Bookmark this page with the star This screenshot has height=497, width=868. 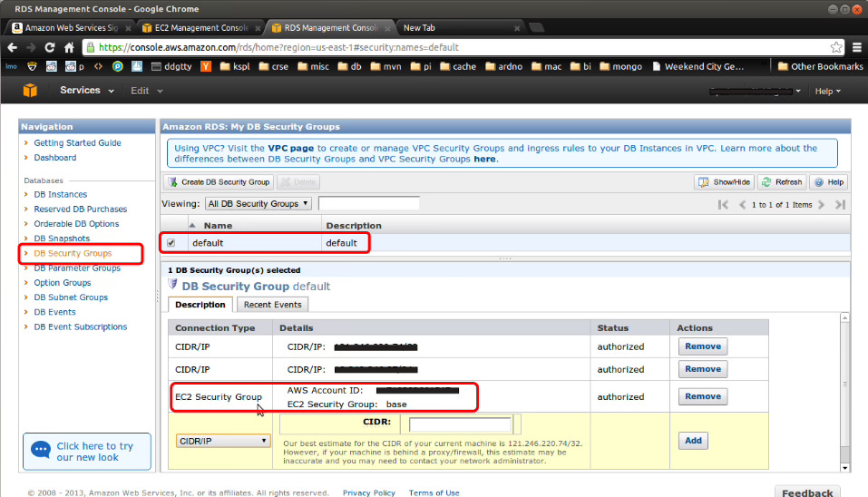tap(836, 47)
